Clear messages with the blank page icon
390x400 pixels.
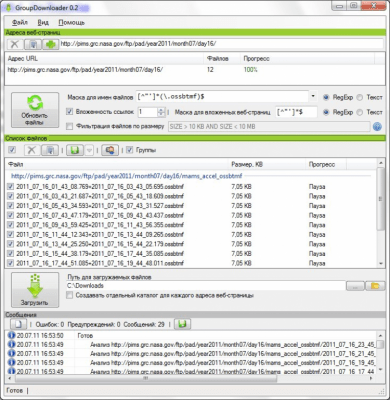point(19,324)
